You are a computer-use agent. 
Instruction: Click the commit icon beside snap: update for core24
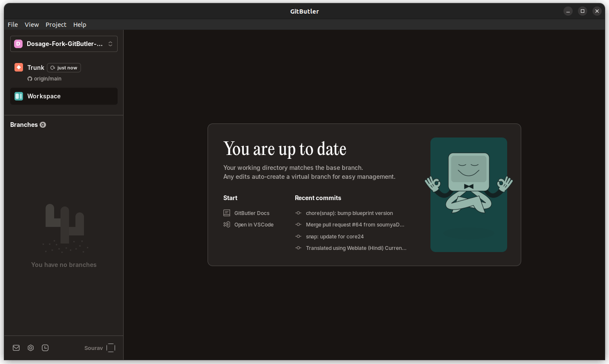[298, 236]
